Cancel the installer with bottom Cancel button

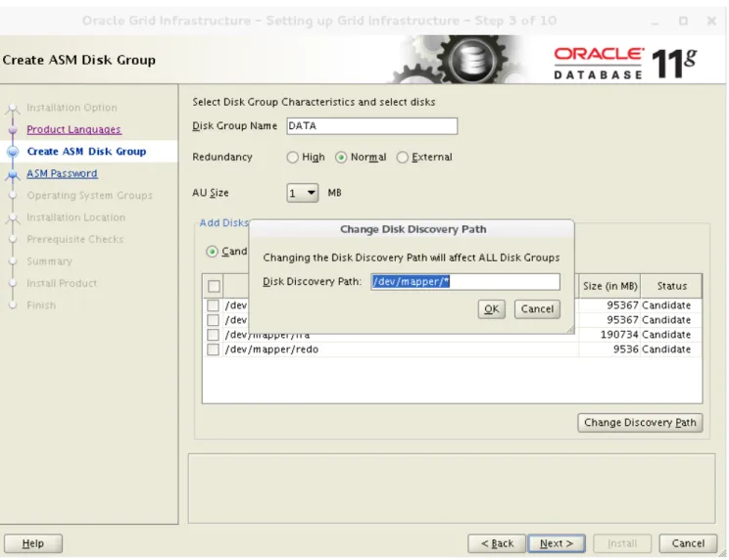[688, 543]
